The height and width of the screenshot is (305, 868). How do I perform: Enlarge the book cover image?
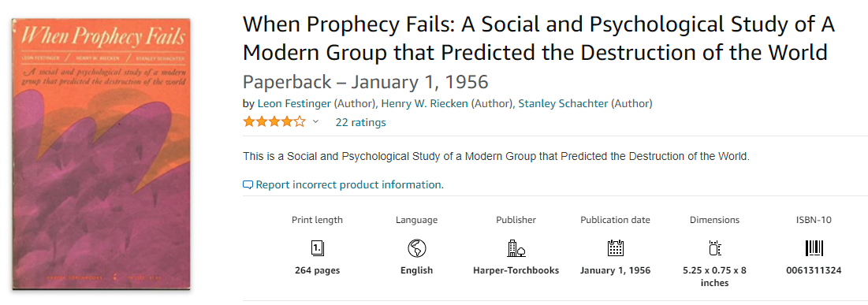point(102,154)
